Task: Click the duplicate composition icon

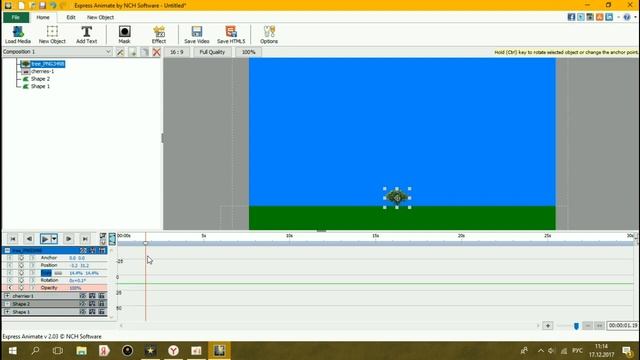Action: coord(144,52)
